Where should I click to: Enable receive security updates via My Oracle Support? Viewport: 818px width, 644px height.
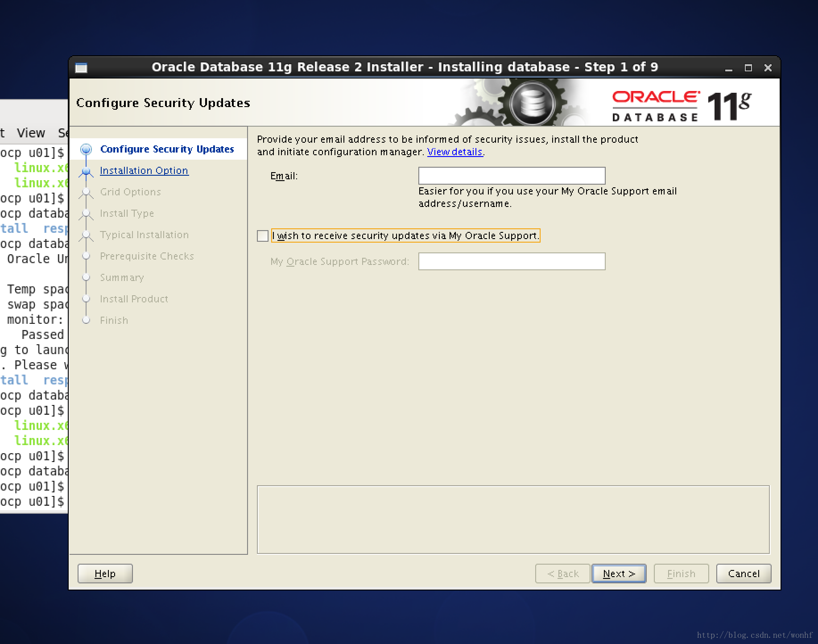263,235
